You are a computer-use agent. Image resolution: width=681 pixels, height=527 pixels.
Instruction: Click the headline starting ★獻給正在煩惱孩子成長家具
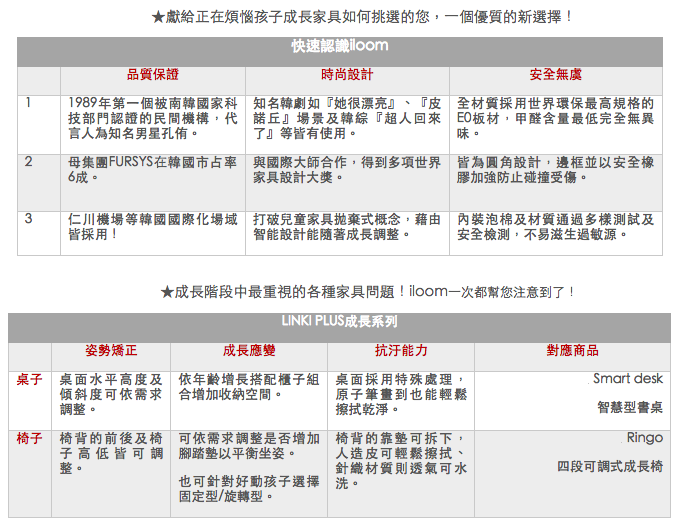click(362, 17)
